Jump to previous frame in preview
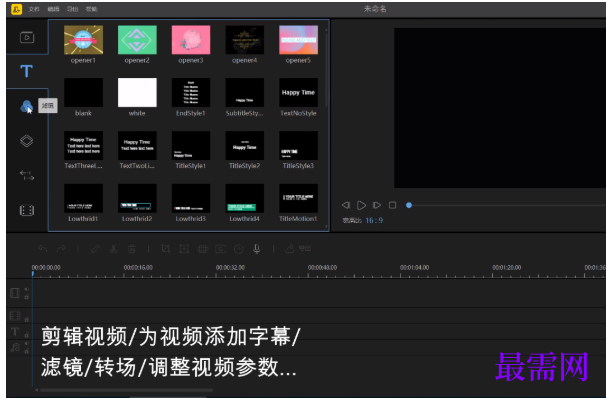Image resolution: width=607 pixels, height=398 pixels. tap(346, 205)
